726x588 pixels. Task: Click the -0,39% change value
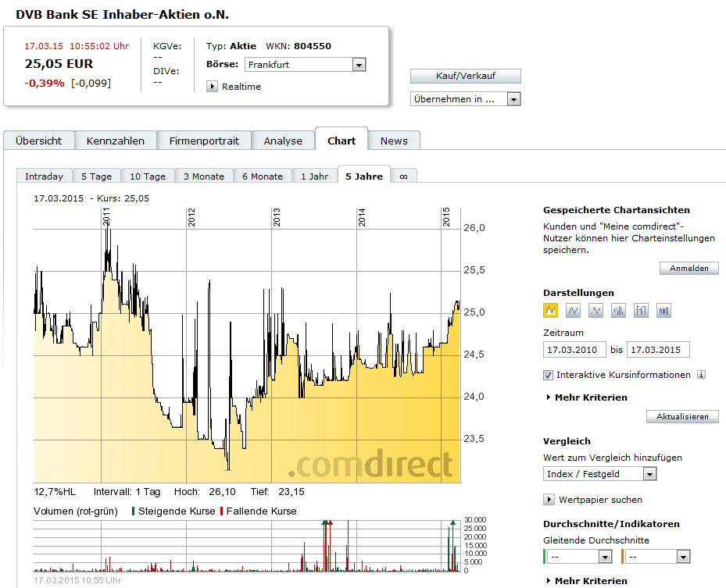coord(45,84)
